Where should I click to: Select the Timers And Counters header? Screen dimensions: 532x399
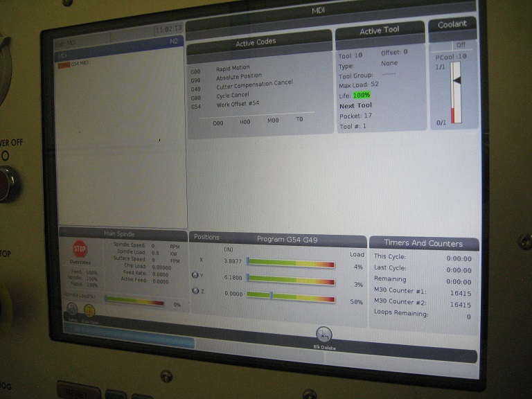[424, 243]
